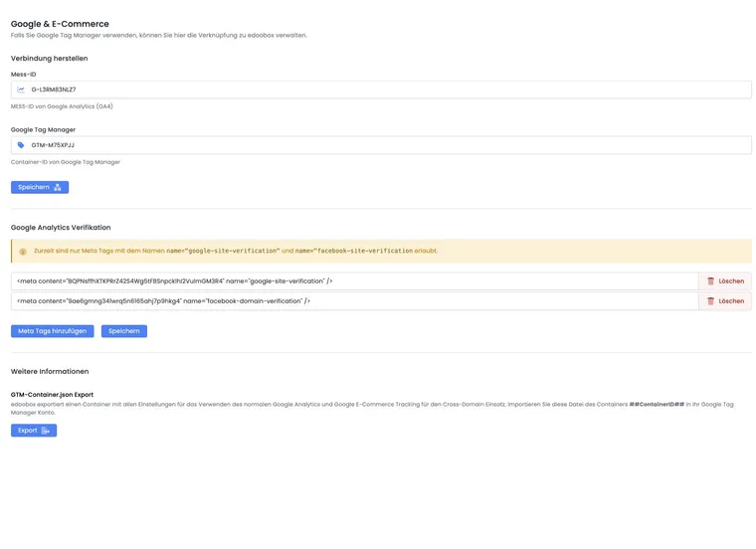Viewport: 756px width, 549px height.
Task: Click the GTM-Container.json Export title
Action: (52, 394)
